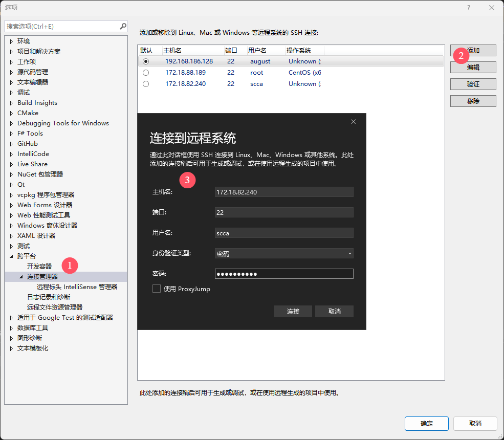
Task: Click the 连接 button
Action: [x=293, y=311]
